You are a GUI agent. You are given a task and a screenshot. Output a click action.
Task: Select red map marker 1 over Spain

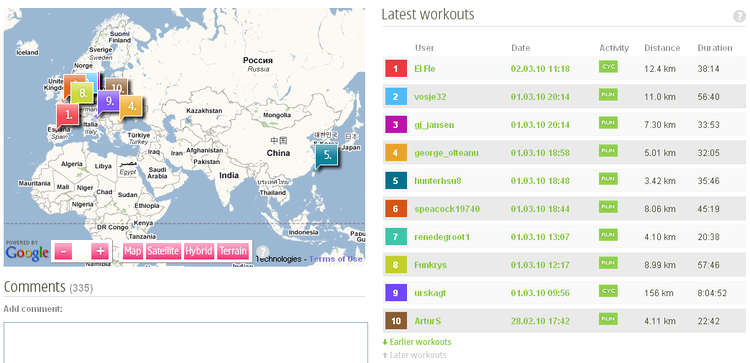(x=68, y=115)
